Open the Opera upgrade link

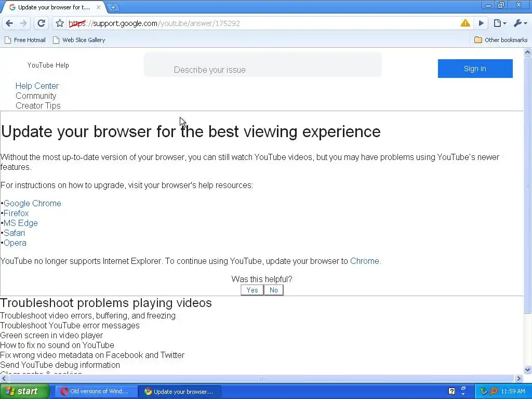click(x=15, y=243)
